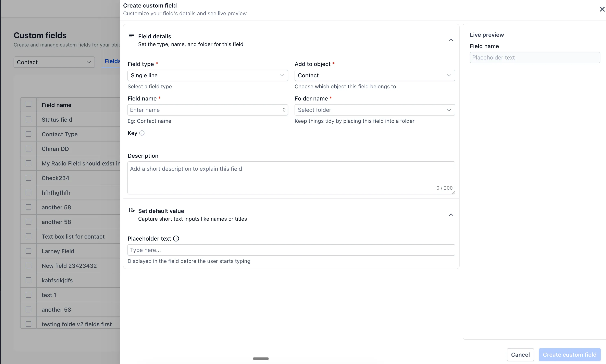Click the Field details lines icon

point(131,36)
